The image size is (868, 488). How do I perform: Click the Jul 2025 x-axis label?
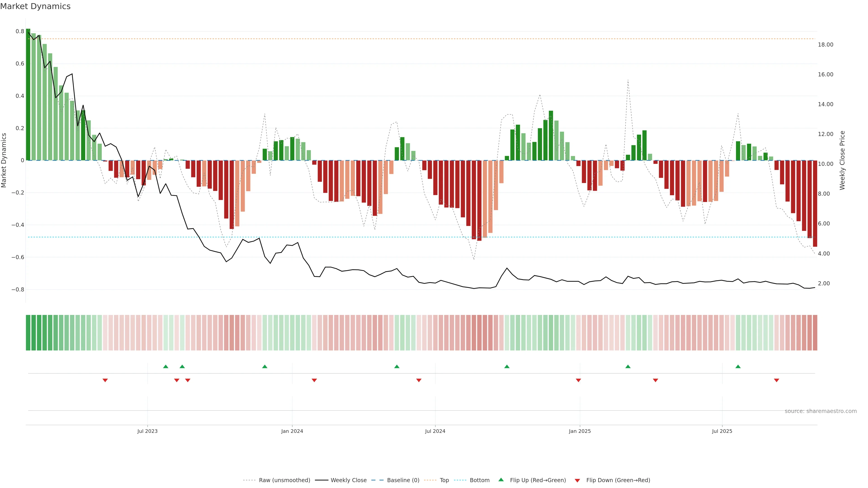(x=722, y=431)
